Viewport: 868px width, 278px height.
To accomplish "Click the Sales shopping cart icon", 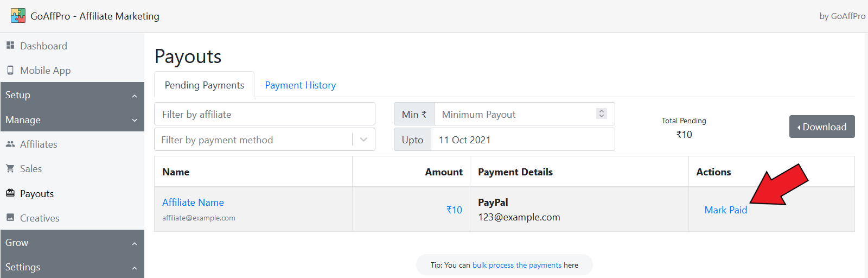I will coord(10,168).
